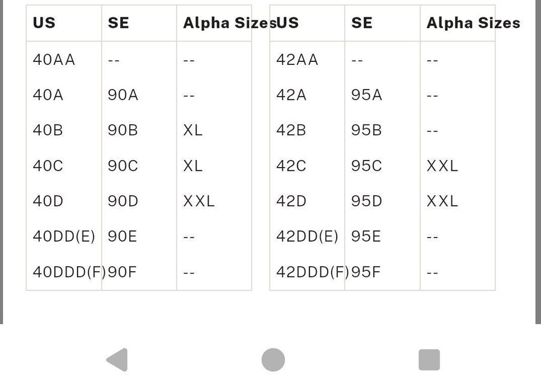The height and width of the screenshot is (392, 541).
Task: Select the 42D US size cell
Action: click(292, 201)
